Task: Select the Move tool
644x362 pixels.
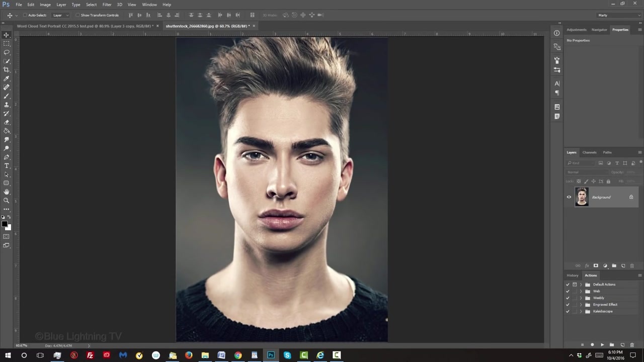Action: 7,35
